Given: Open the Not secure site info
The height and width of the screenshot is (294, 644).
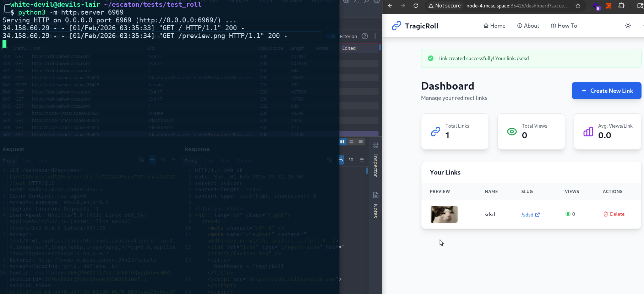Looking at the screenshot, I should pyautogui.click(x=444, y=6).
